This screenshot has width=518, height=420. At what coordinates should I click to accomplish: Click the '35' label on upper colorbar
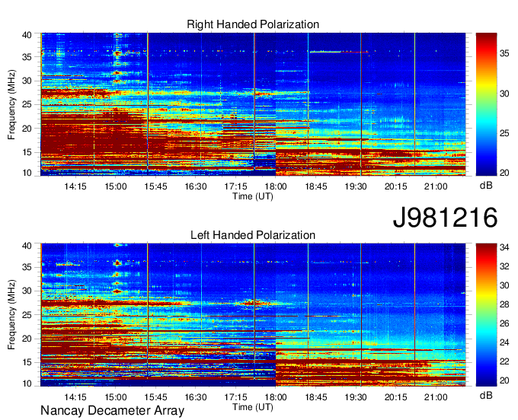click(504, 54)
